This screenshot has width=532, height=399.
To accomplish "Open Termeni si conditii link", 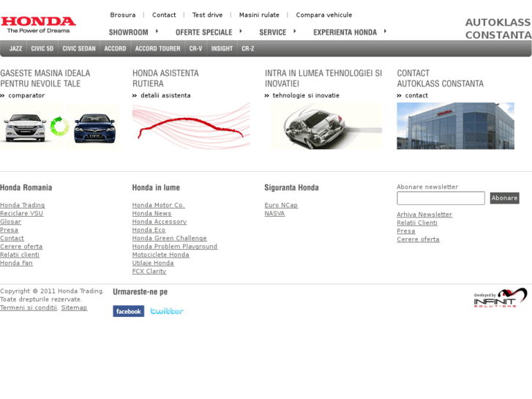I will click(29, 307).
